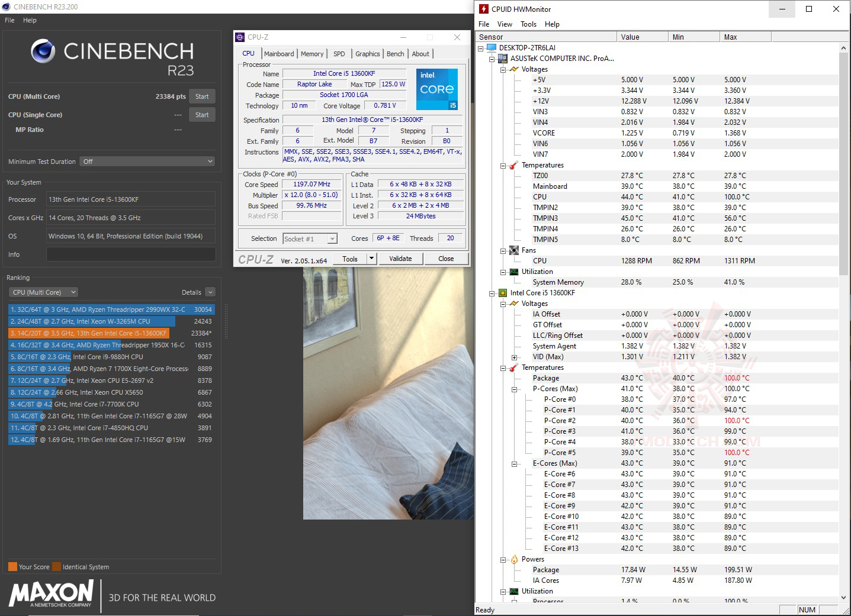The width and height of the screenshot is (851, 616).
Task: Click the Powers icon in HWMonitor
Action: tap(514, 559)
